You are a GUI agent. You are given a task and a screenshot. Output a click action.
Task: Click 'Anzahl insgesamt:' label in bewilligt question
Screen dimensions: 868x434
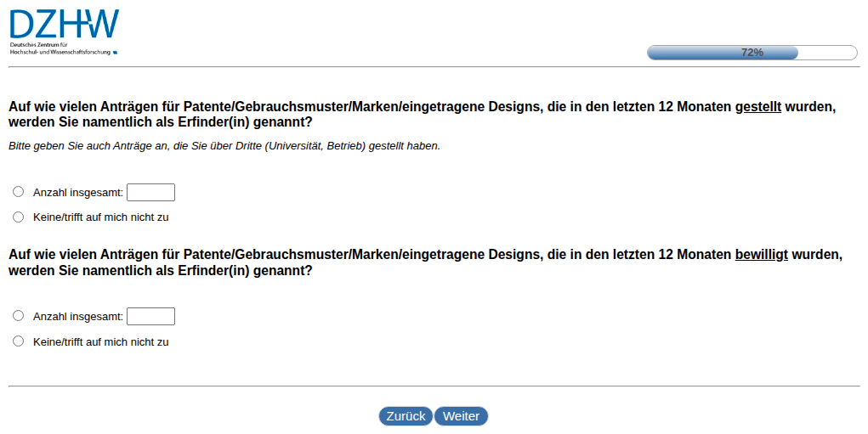coord(78,317)
